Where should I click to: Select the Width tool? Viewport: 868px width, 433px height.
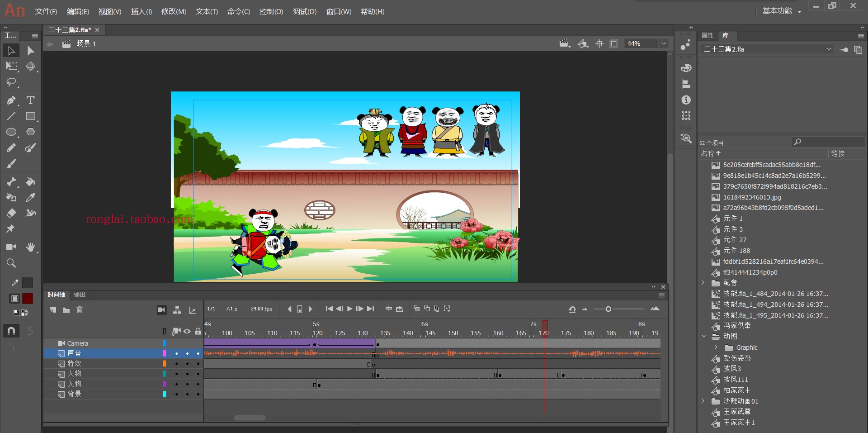click(x=30, y=213)
